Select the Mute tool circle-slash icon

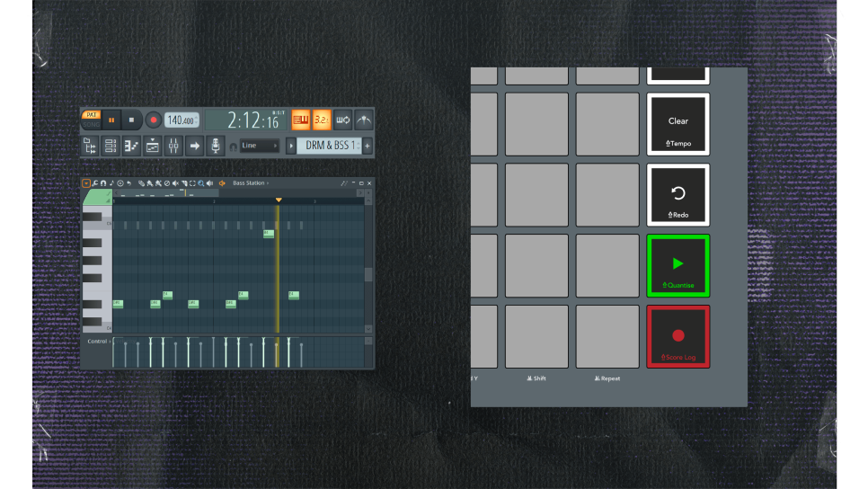click(x=166, y=183)
